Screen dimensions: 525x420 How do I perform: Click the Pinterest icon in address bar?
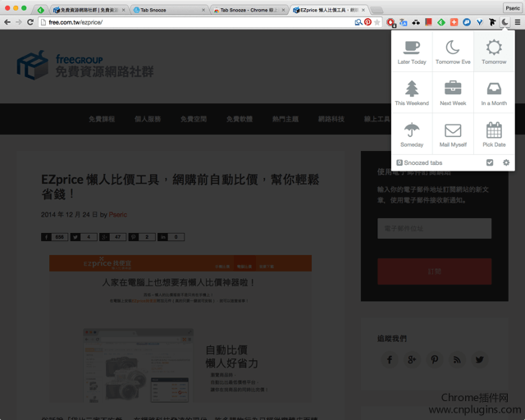coord(368,22)
